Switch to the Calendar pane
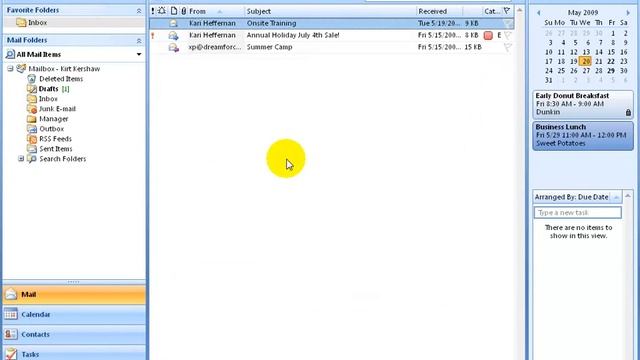This screenshot has width=640, height=360. (74, 314)
